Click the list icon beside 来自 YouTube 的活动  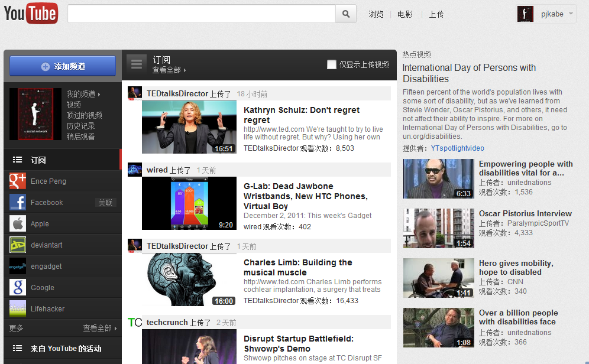tap(17, 348)
